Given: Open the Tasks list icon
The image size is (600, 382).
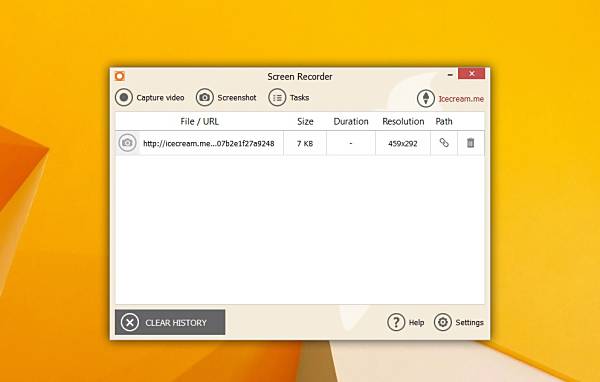Looking at the screenshot, I should click(277, 98).
